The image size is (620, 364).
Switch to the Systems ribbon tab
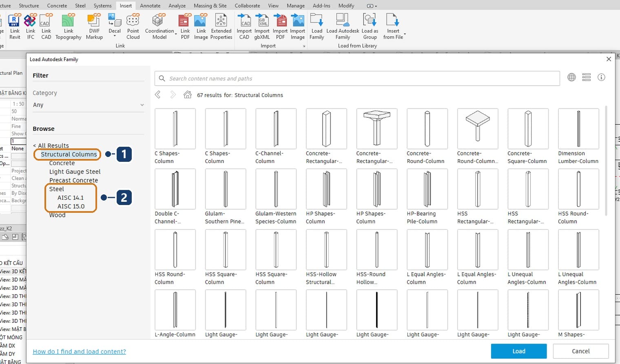[102, 6]
